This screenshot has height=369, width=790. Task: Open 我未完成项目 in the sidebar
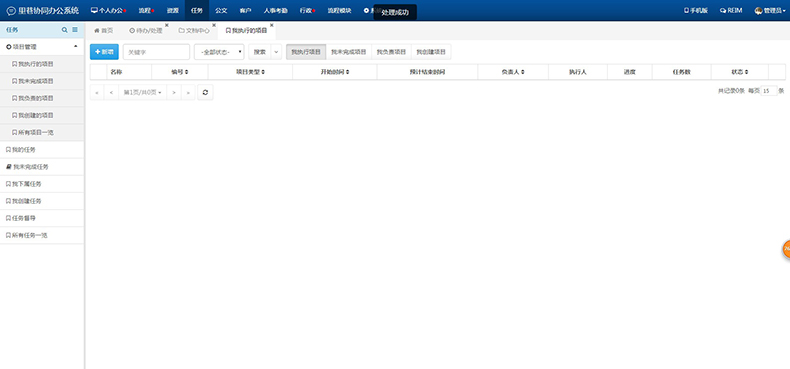(42, 81)
